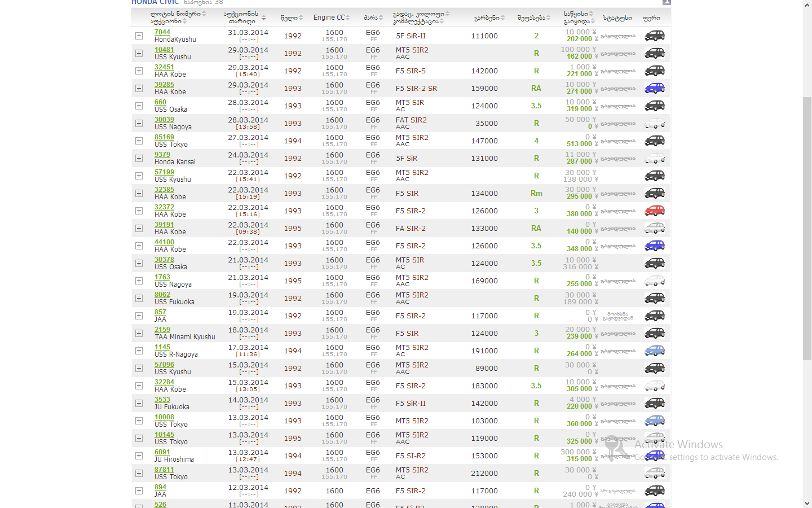812x508 pixels.
Task: Open lot 57199 link
Action: [164, 172]
